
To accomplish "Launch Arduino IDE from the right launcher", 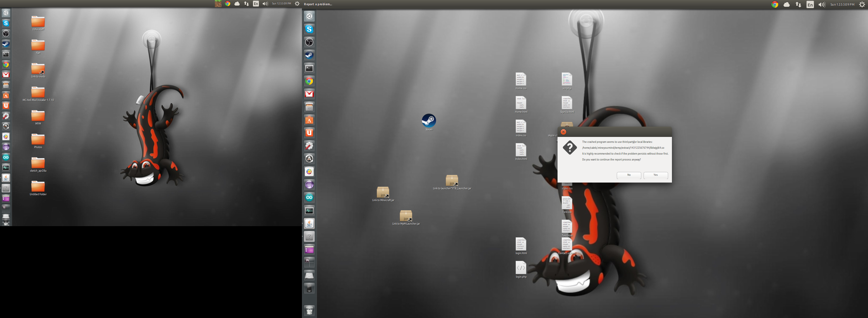I will [309, 198].
